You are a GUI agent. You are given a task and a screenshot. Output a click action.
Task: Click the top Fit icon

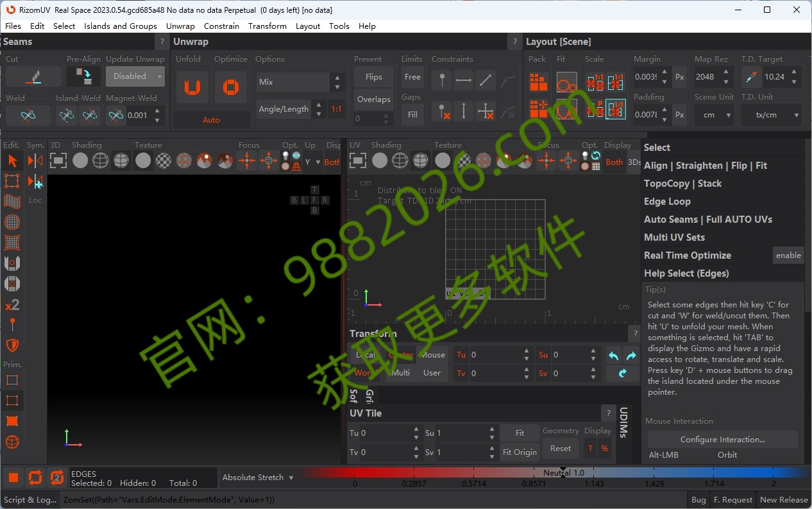[x=566, y=82]
